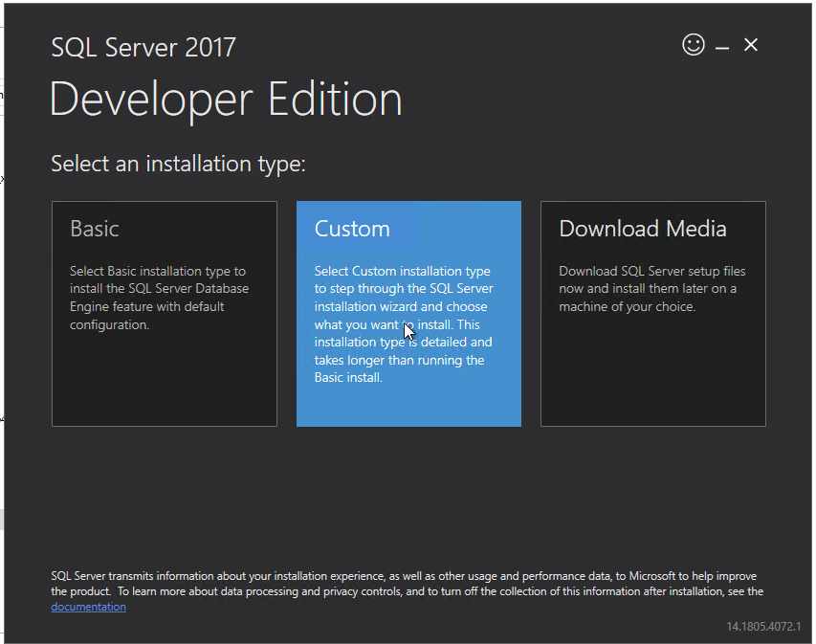816x644 pixels.
Task: Click the version number 14.1805.4072.1
Action: point(762,626)
